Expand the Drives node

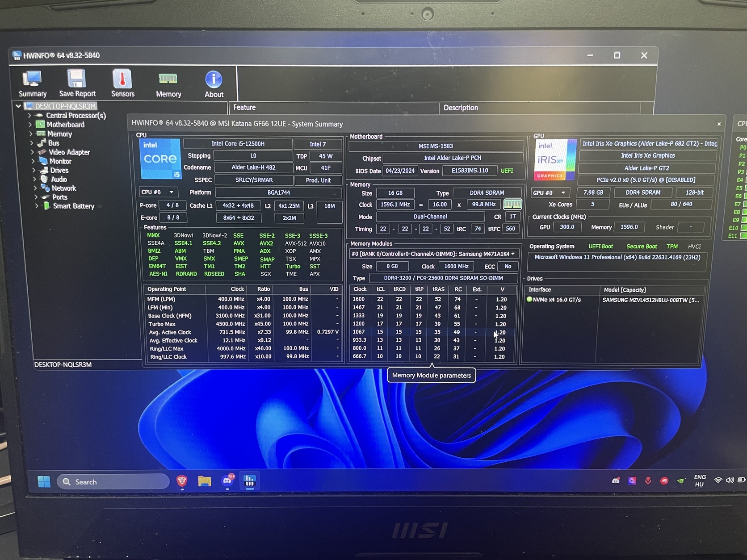pos(34,170)
